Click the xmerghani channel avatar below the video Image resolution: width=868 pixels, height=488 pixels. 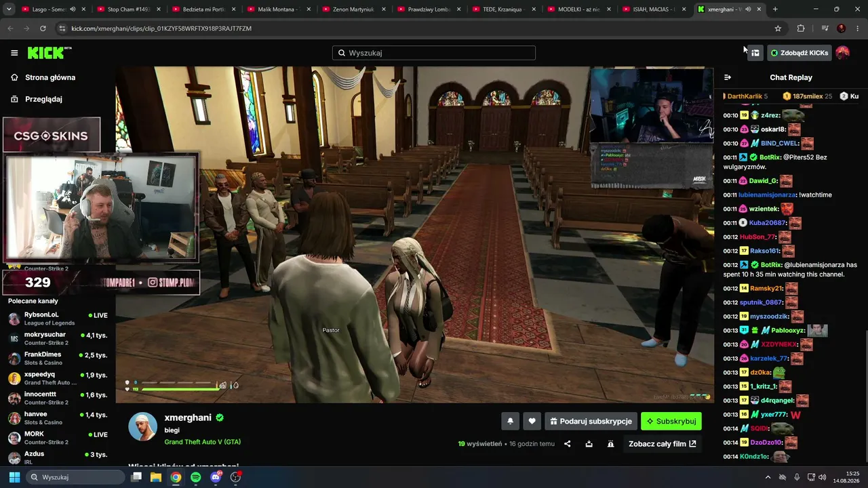pos(142,426)
